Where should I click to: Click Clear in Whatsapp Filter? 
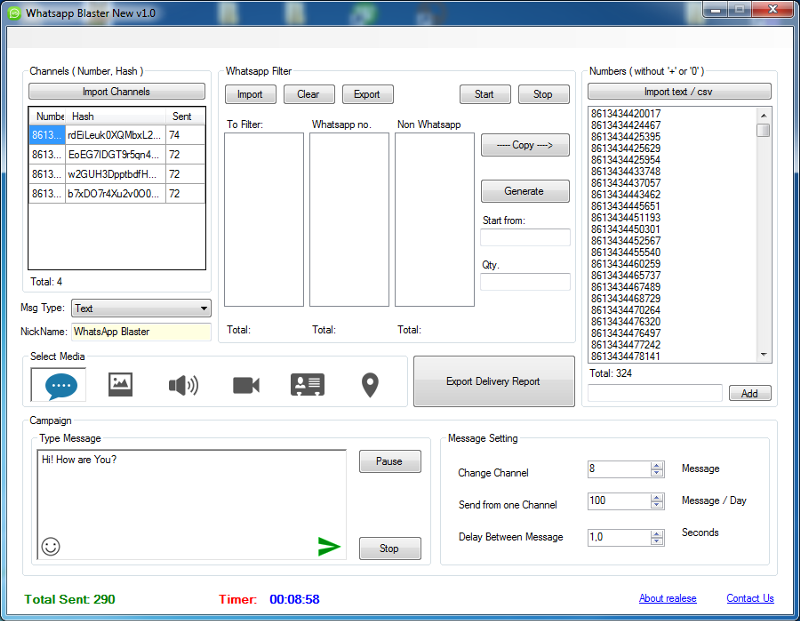pos(308,94)
